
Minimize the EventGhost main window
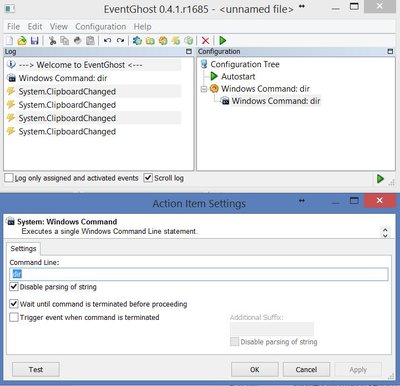336,8
